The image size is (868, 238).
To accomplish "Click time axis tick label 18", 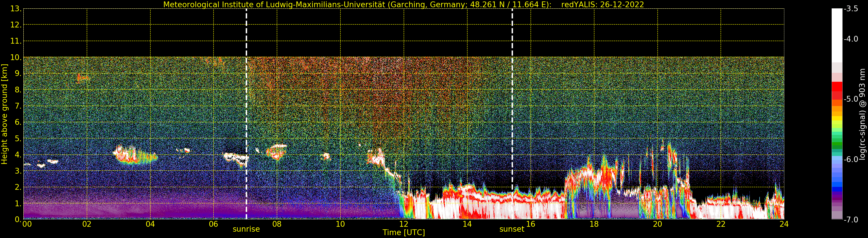I will click(x=594, y=224).
